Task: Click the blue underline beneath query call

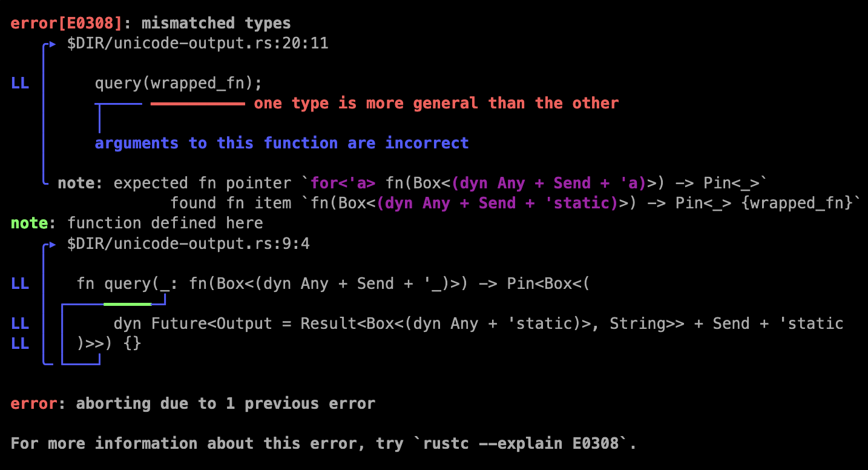Action: (x=118, y=104)
